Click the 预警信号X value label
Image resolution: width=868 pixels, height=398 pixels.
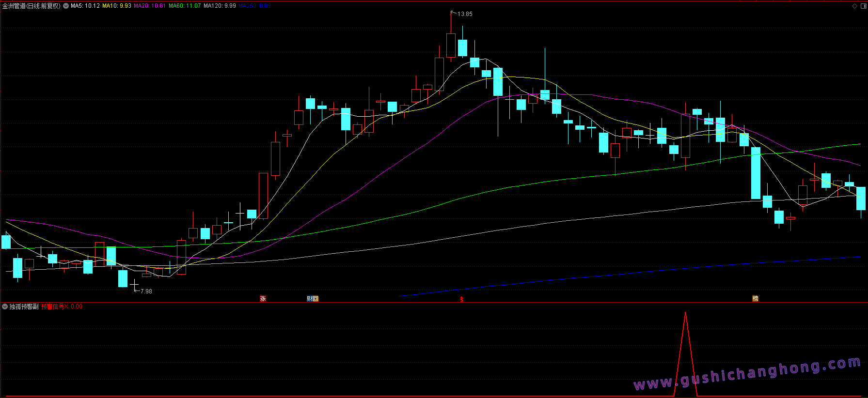tap(62, 306)
